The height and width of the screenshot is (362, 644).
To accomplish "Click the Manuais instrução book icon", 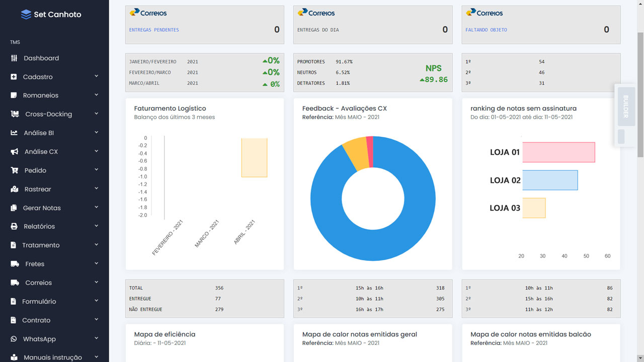I will click(x=14, y=357).
